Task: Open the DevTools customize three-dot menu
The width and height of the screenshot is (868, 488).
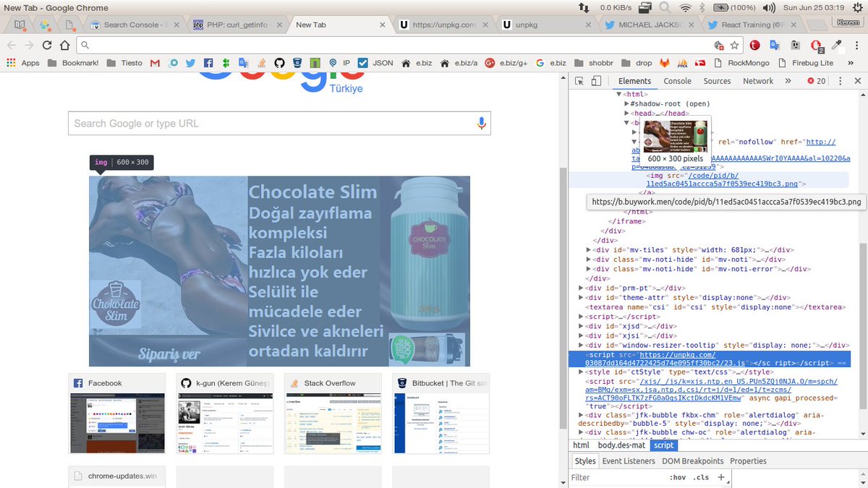Action: 841,81
